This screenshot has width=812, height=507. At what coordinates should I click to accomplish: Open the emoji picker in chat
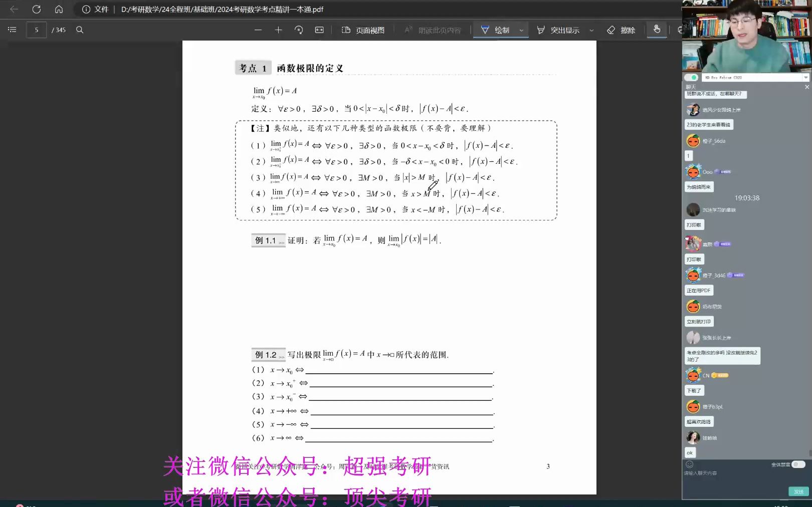tap(689, 464)
